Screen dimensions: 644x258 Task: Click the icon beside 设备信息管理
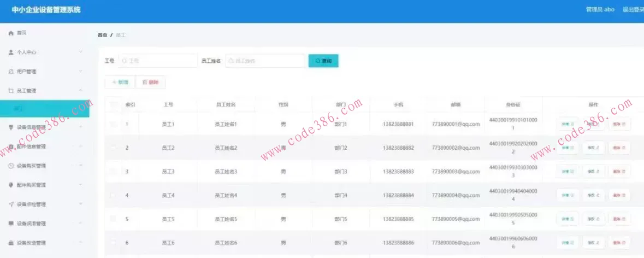[11, 127]
